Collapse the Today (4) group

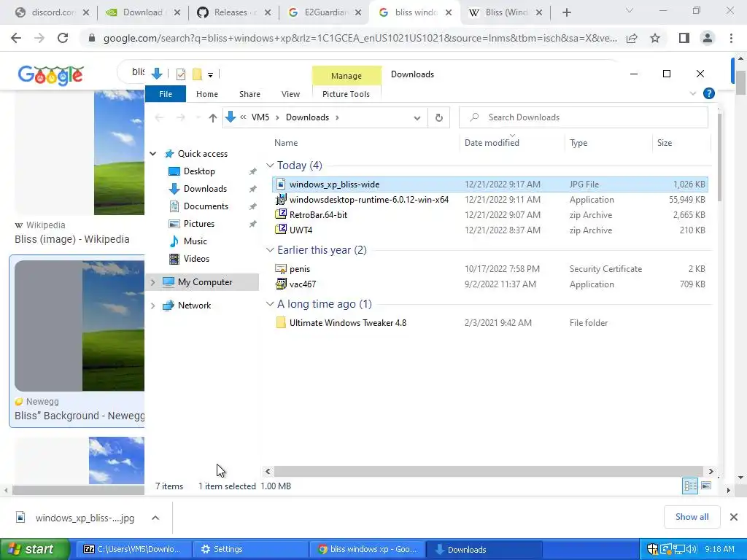270,166
